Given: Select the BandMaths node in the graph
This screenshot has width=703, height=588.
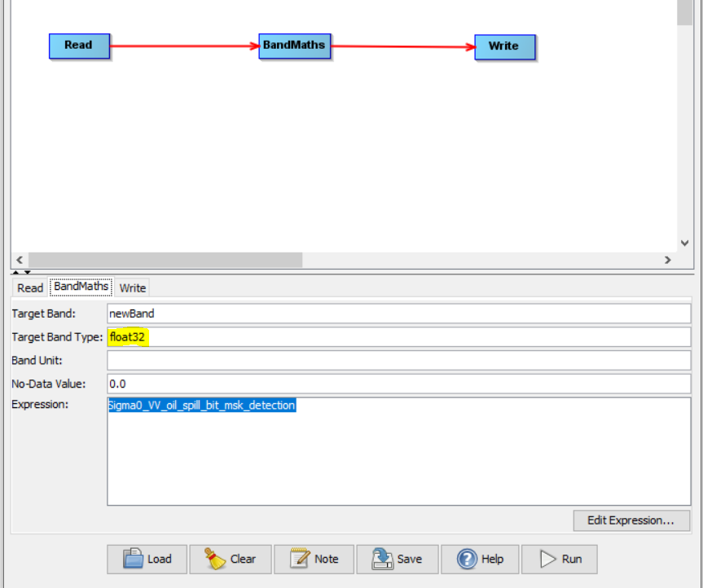Looking at the screenshot, I should pos(294,46).
